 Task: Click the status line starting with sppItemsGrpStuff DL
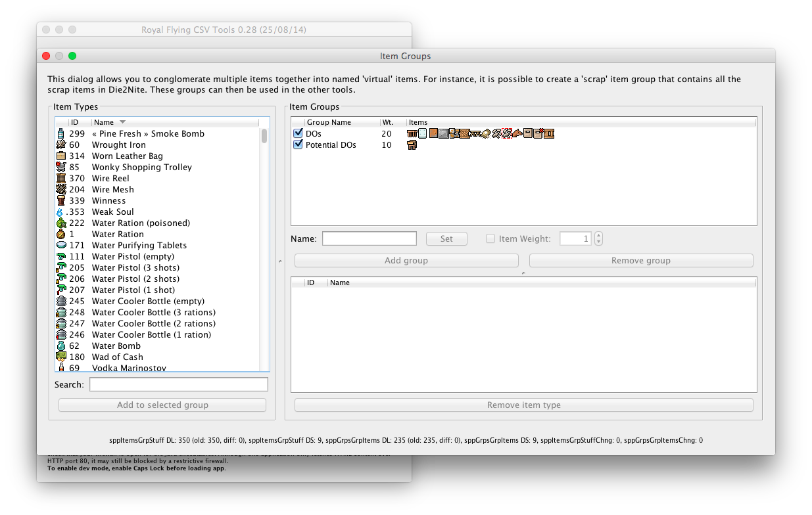tap(406, 440)
